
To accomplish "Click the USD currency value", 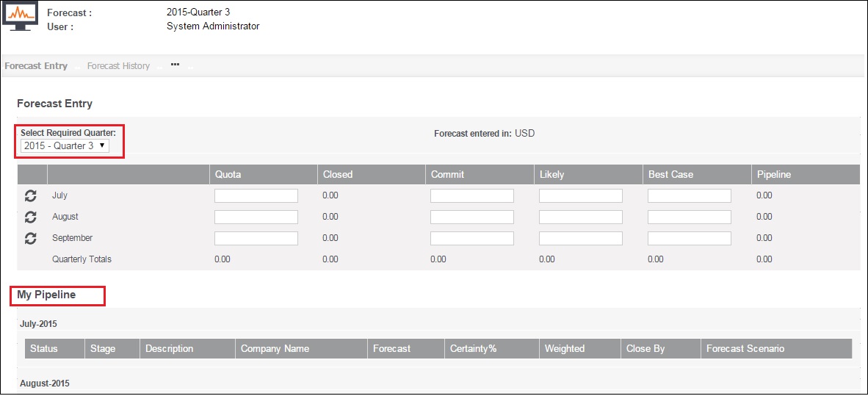I will [x=525, y=134].
